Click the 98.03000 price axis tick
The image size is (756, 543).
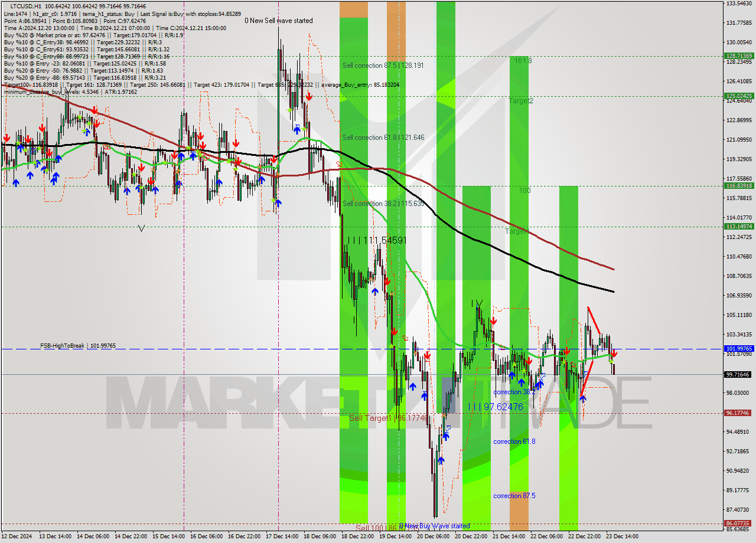739,393
